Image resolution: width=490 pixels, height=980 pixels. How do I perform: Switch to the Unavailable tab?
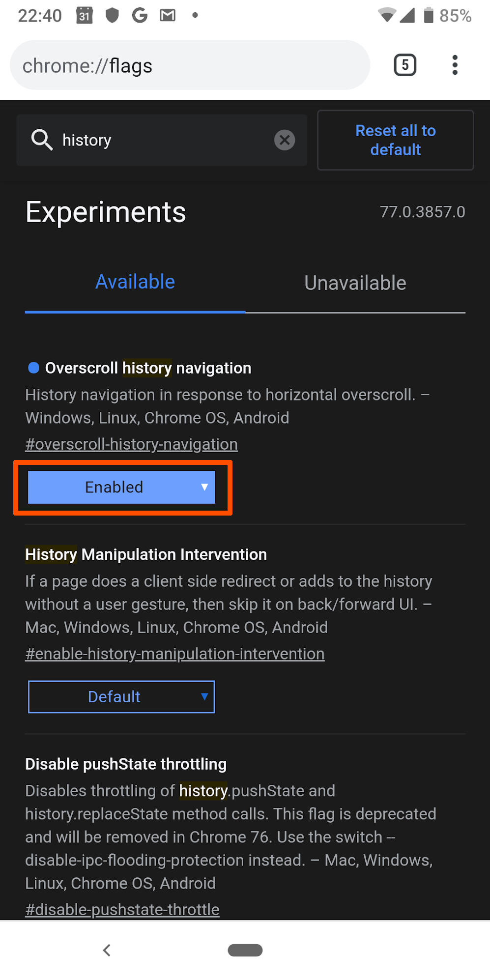tap(355, 283)
